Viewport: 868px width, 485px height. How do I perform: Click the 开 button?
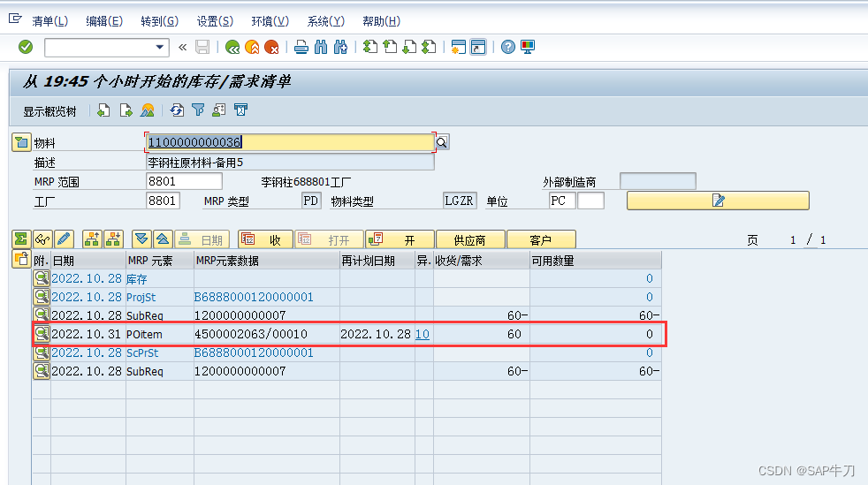pos(400,239)
